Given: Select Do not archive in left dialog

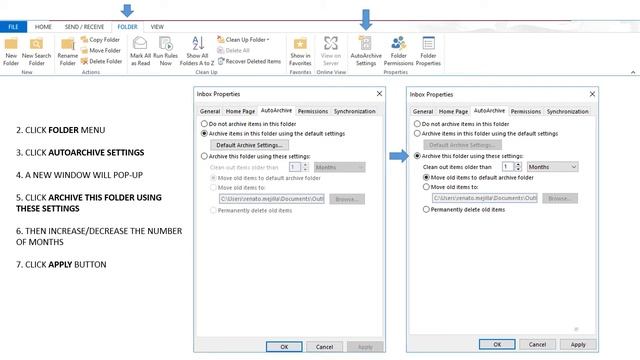Looking at the screenshot, I should click(204, 123).
